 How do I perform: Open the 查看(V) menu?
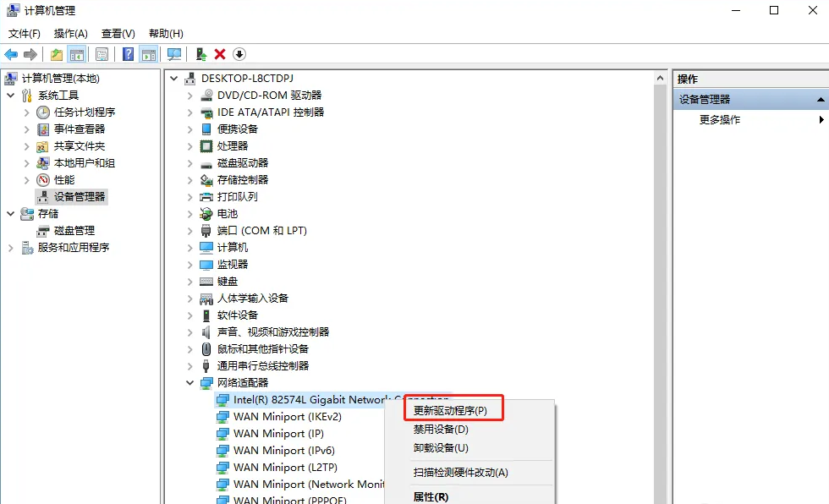click(x=117, y=33)
